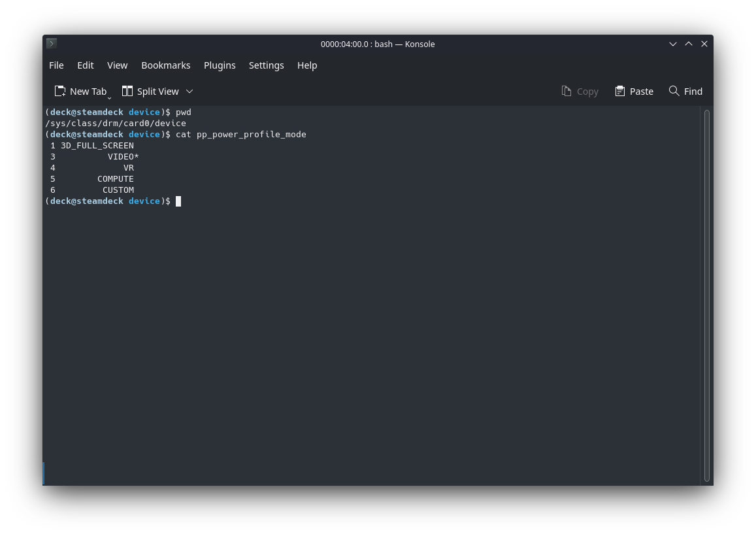Screen dimensions: 756x536
Task: Click the 'VR' profile line
Action: [x=92, y=167]
